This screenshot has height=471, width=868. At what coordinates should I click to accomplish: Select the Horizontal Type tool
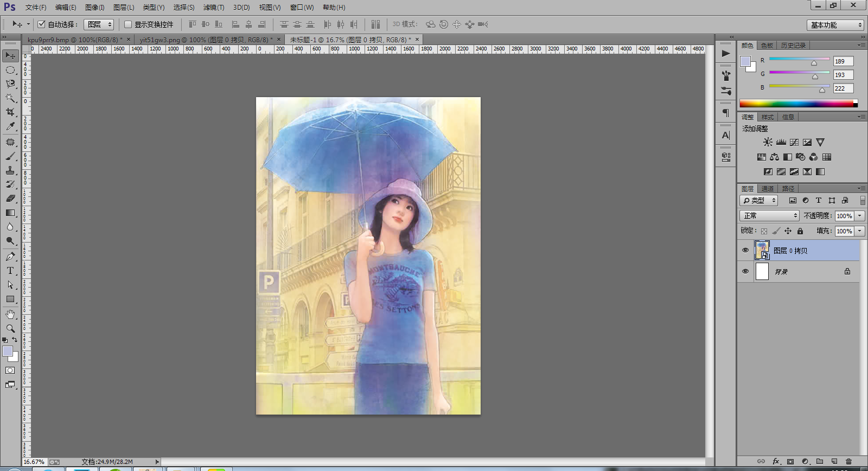[x=10, y=271]
